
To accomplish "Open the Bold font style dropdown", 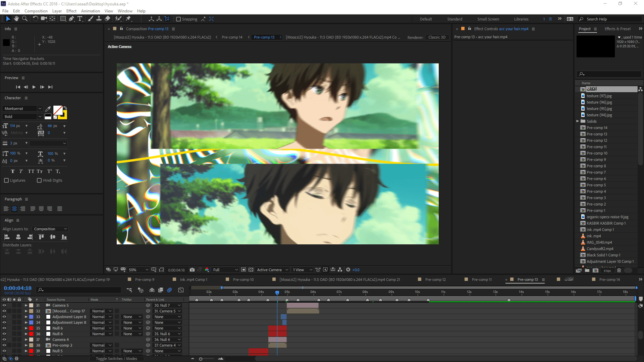I will 23,116.
